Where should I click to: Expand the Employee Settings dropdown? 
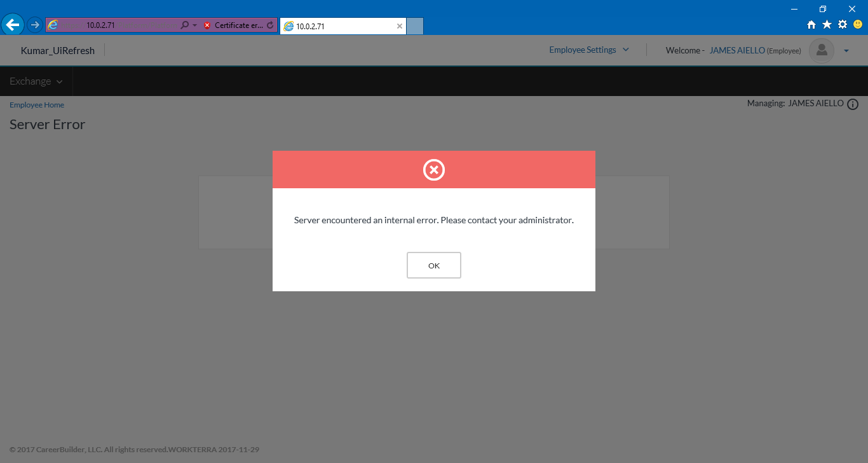pos(589,50)
